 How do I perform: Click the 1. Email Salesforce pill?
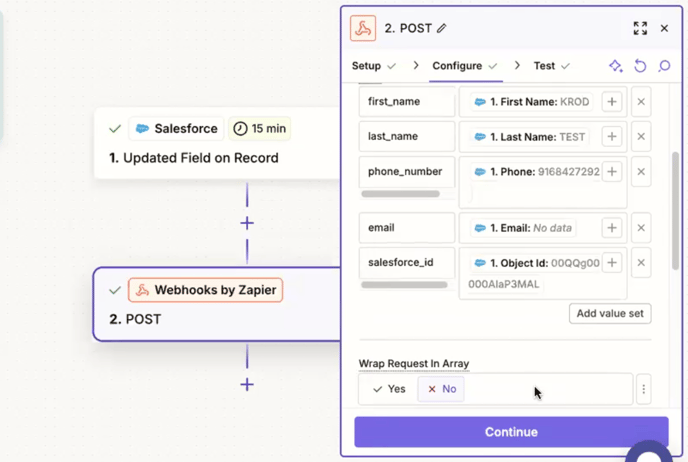tap(523, 228)
